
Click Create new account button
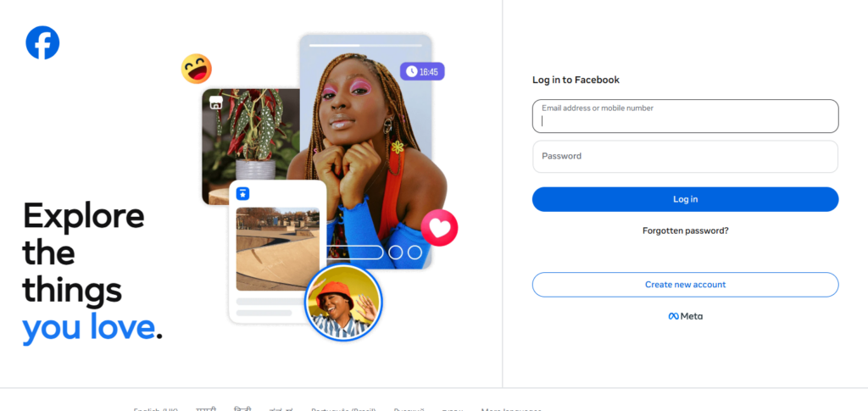(x=685, y=285)
